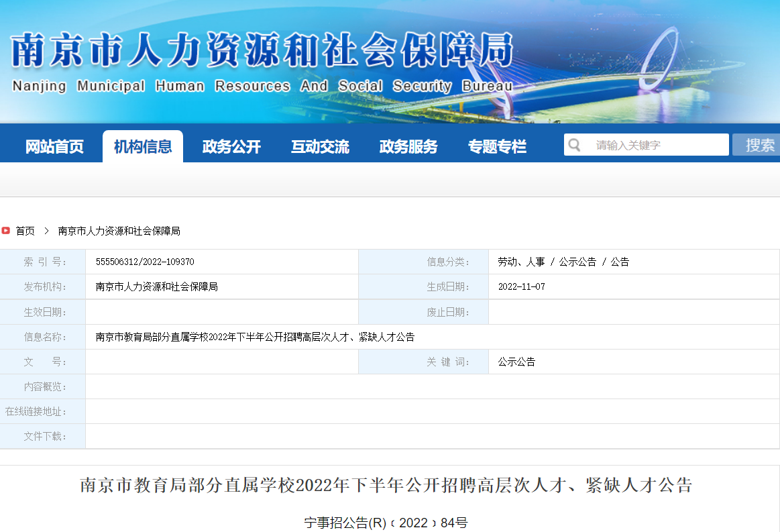The width and height of the screenshot is (780, 532).
Task: Click the large article heading 南京市教育局部分直属学校
Action: click(386, 485)
